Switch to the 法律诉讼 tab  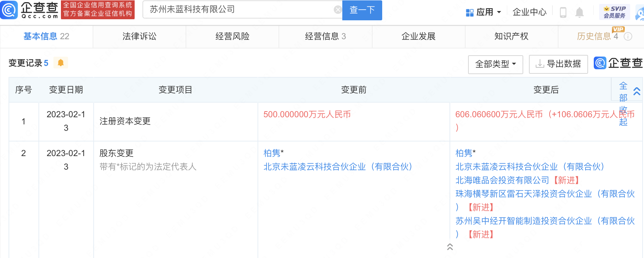point(139,36)
